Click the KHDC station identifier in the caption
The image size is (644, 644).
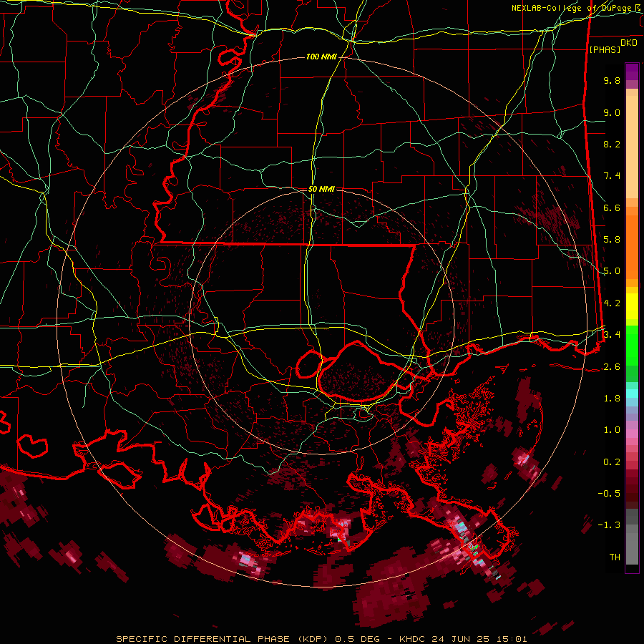pyautogui.click(x=413, y=639)
